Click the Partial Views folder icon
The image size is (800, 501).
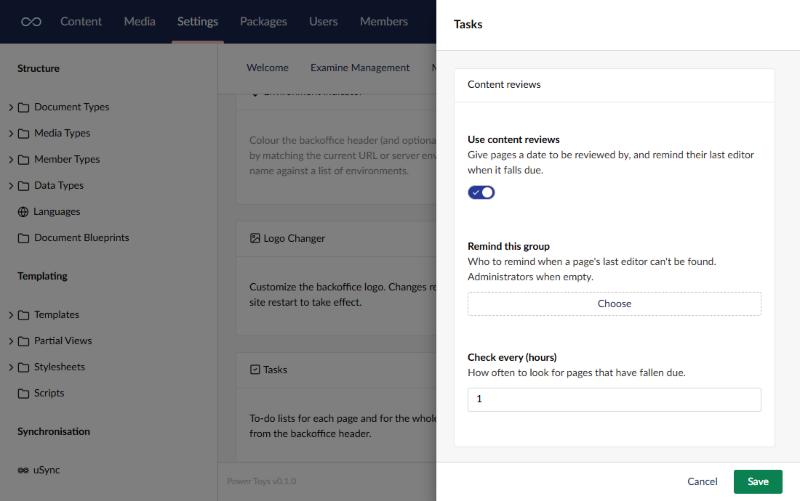click(23, 341)
